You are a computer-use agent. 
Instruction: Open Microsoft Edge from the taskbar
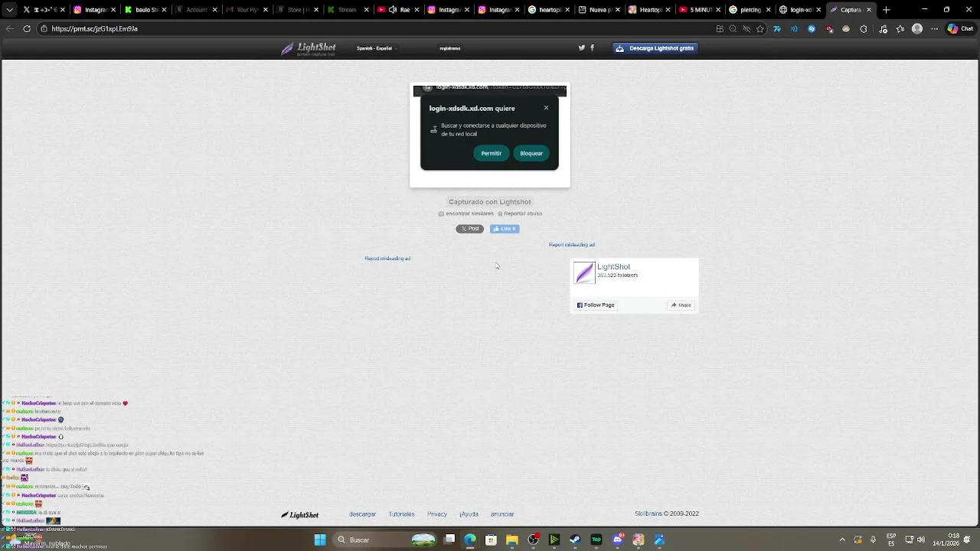pyautogui.click(x=470, y=540)
